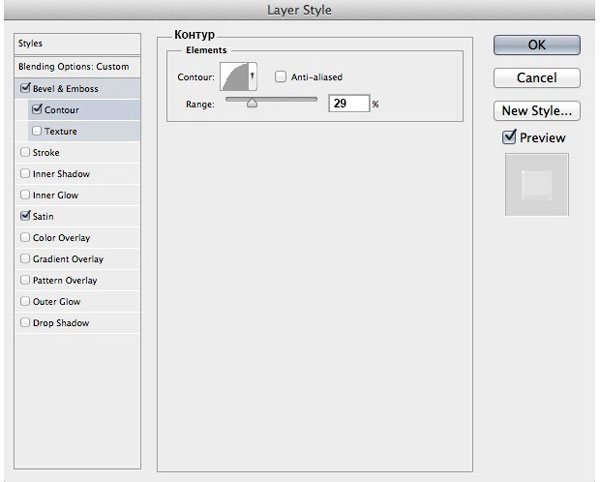The width and height of the screenshot is (600, 482).
Task: Enable the Pattern Overlay checkbox
Action: (25, 280)
